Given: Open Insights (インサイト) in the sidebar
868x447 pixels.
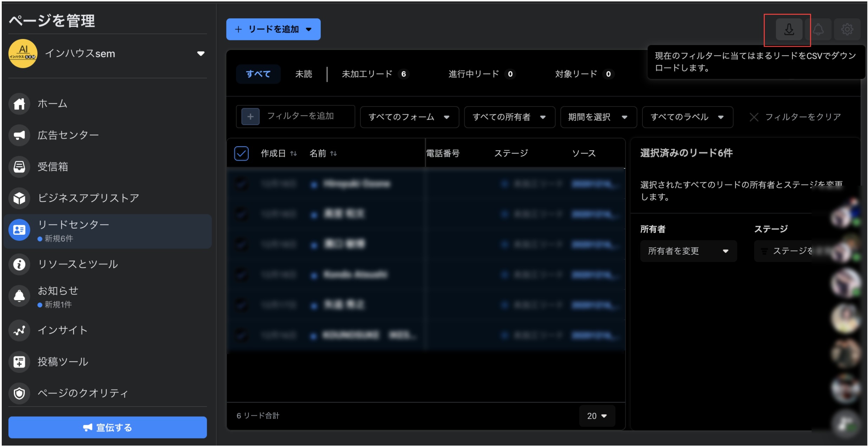Looking at the screenshot, I should point(63,330).
